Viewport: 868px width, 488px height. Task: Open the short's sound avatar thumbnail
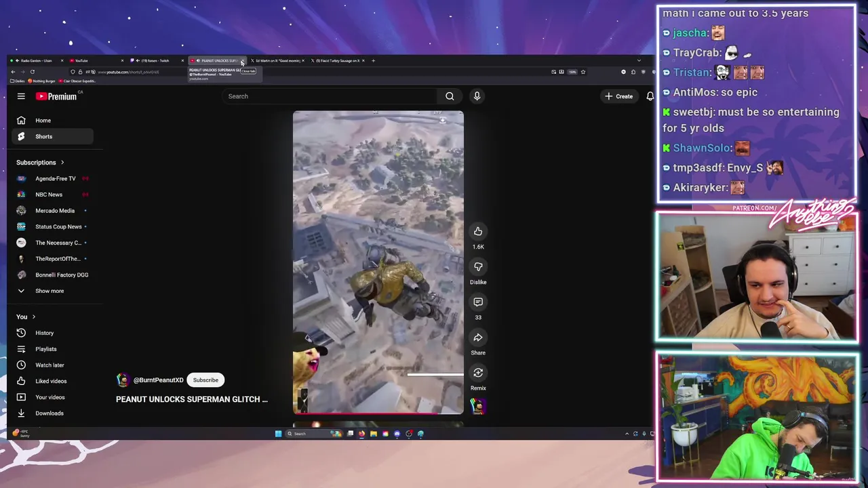(478, 406)
